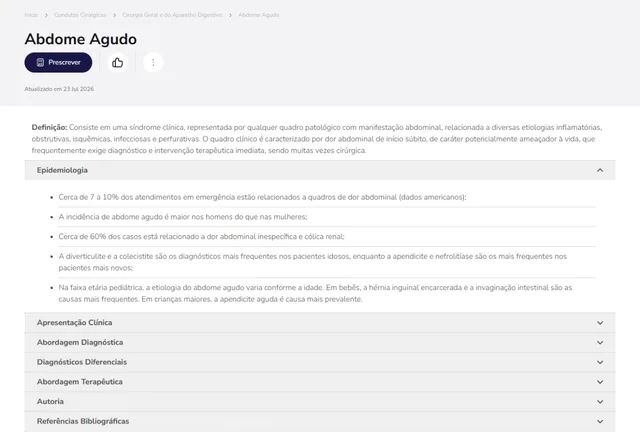Click the Autoria section title
This screenshot has height=445, width=640.
[50, 401]
